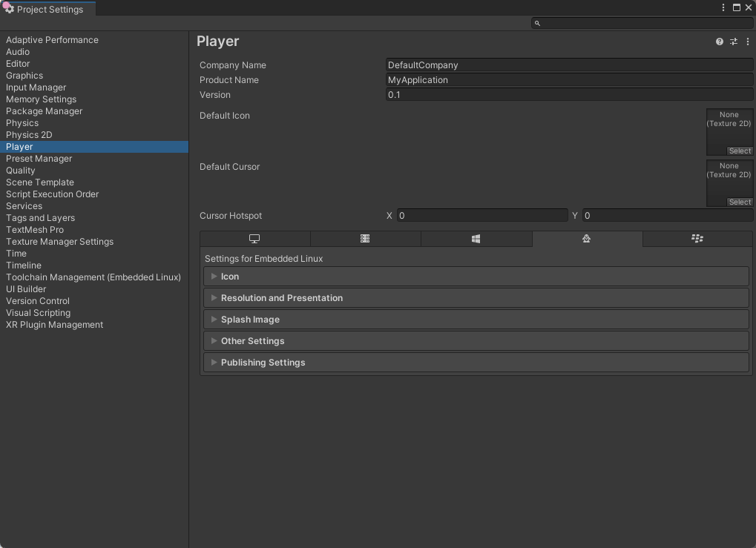Click the preset sliders icon in Player header
This screenshot has width=756, height=548.
point(733,42)
